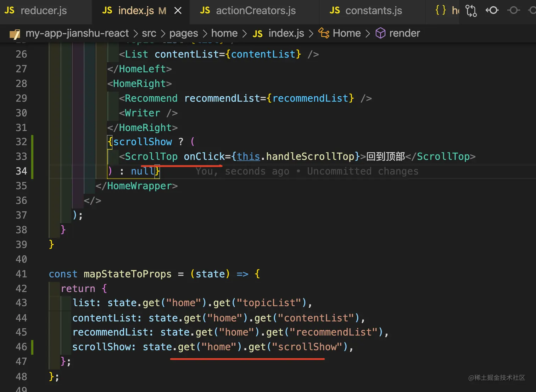Image resolution: width=536 pixels, height=392 pixels.
Task: Open the constants.js tab
Action: click(373, 11)
